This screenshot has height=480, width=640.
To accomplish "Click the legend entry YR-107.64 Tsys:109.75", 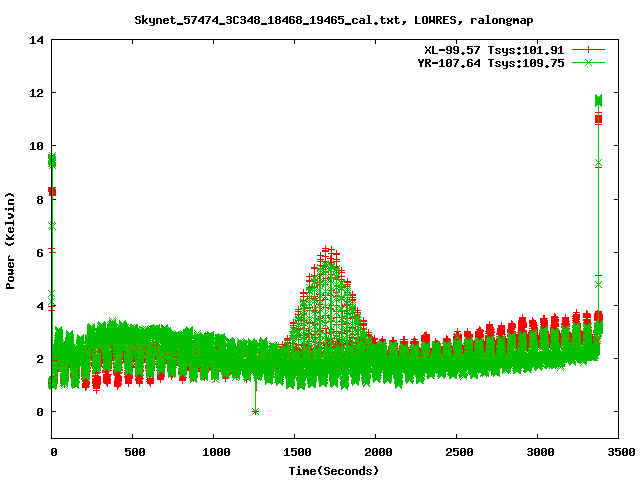I will pyautogui.click(x=491, y=63).
